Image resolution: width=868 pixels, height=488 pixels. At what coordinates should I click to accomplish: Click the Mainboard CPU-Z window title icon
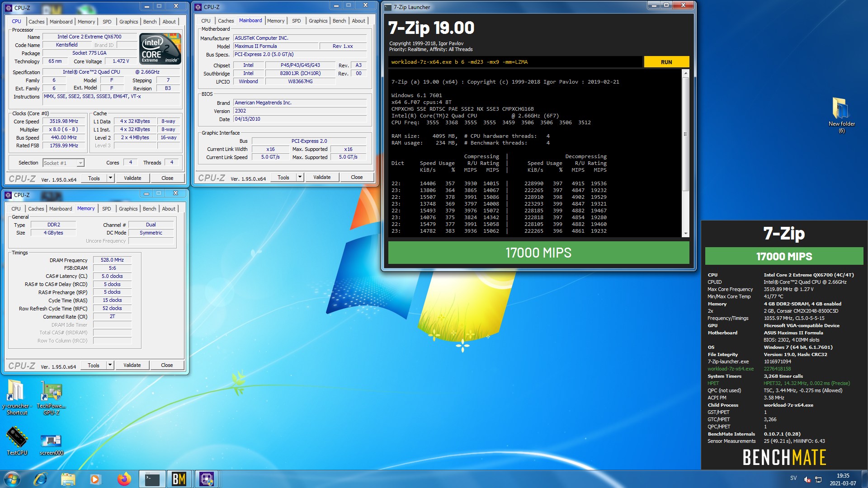(198, 7)
